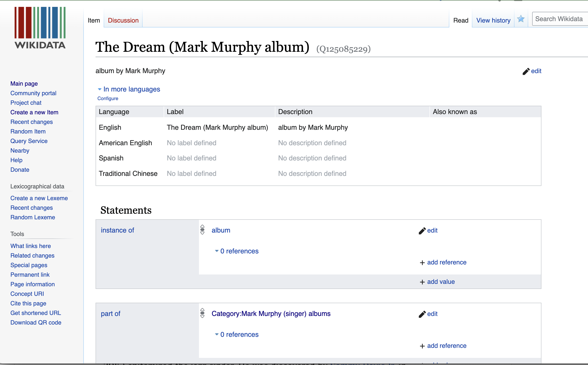Click the rank selector beside Category:Mark Murphy albums
Image resolution: width=588 pixels, height=365 pixels.
202,313
